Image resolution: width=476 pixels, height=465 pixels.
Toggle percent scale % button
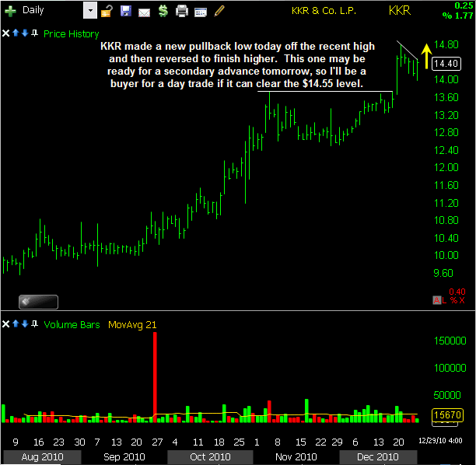(453, 300)
